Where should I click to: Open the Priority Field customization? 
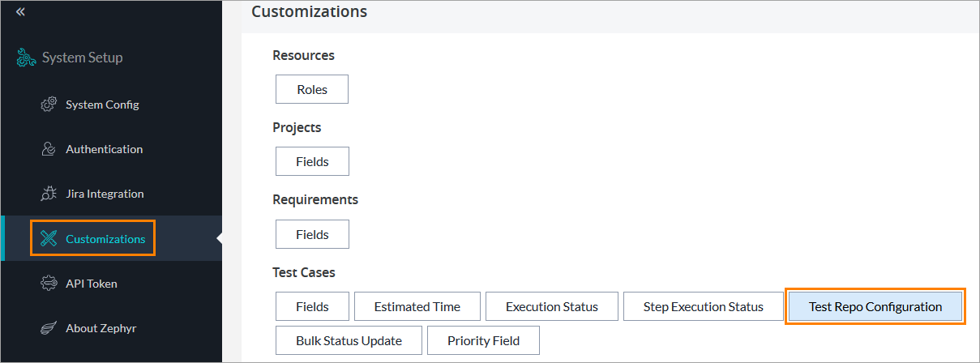tap(483, 340)
